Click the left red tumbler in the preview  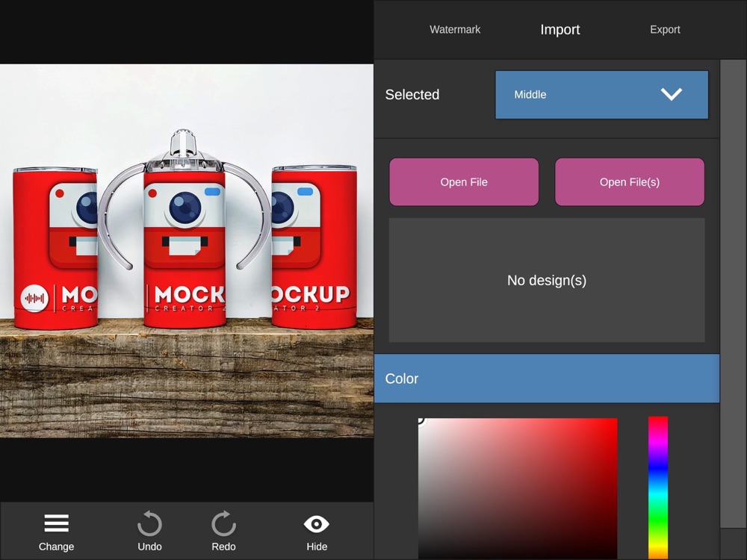[55, 248]
